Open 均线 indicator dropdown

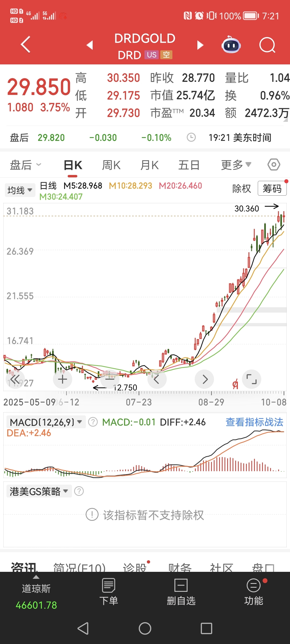click(x=20, y=190)
